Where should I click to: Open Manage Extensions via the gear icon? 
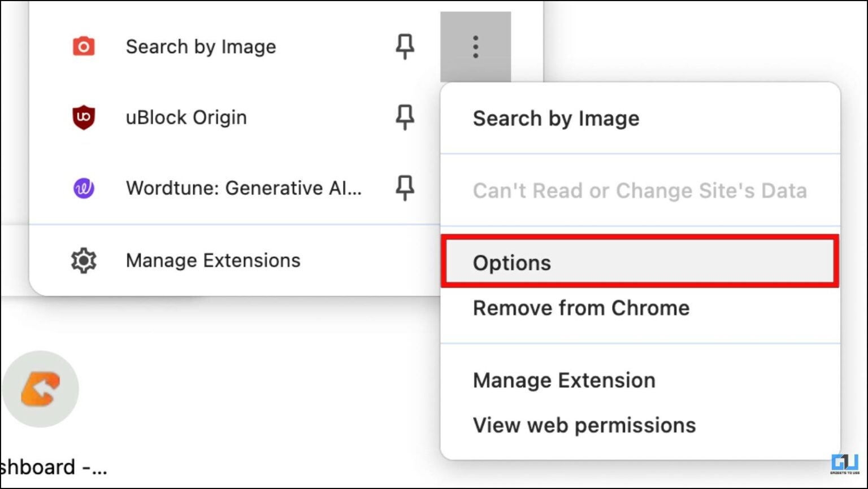(83, 260)
